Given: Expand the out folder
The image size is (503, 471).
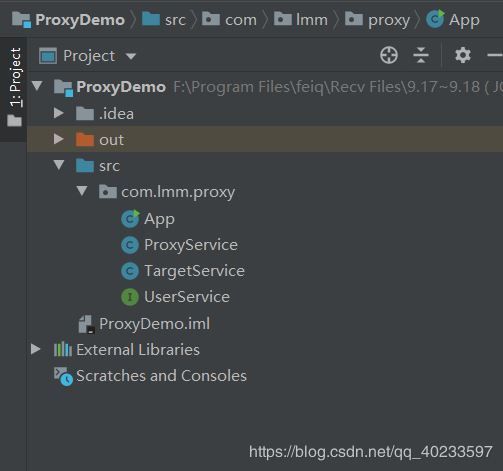Looking at the screenshot, I should coord(59,139).
